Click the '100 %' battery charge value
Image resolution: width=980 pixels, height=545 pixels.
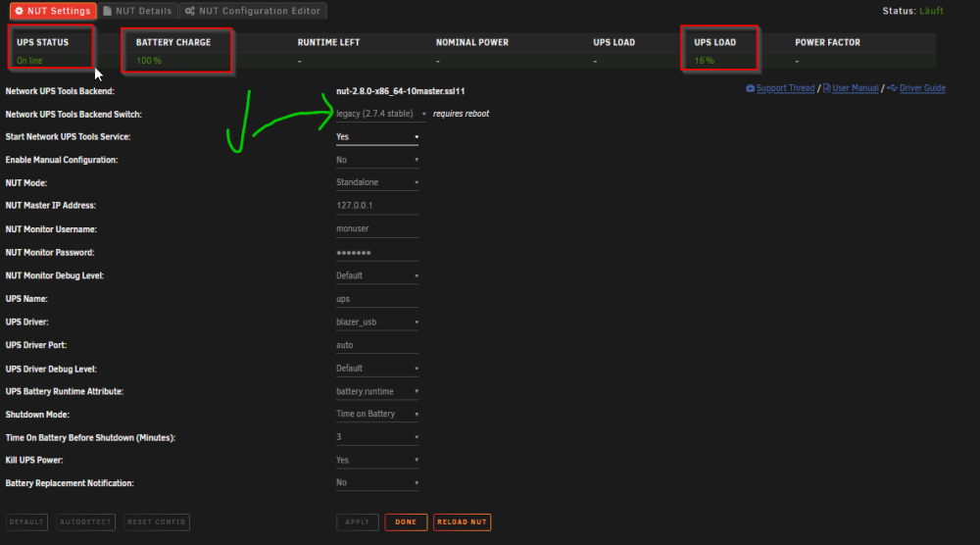(149, 61)
